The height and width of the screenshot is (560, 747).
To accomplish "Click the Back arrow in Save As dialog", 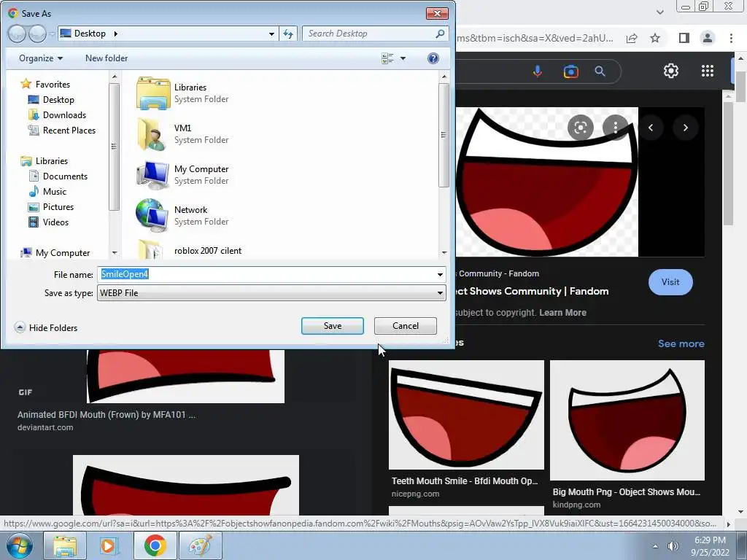I will 18,34.
